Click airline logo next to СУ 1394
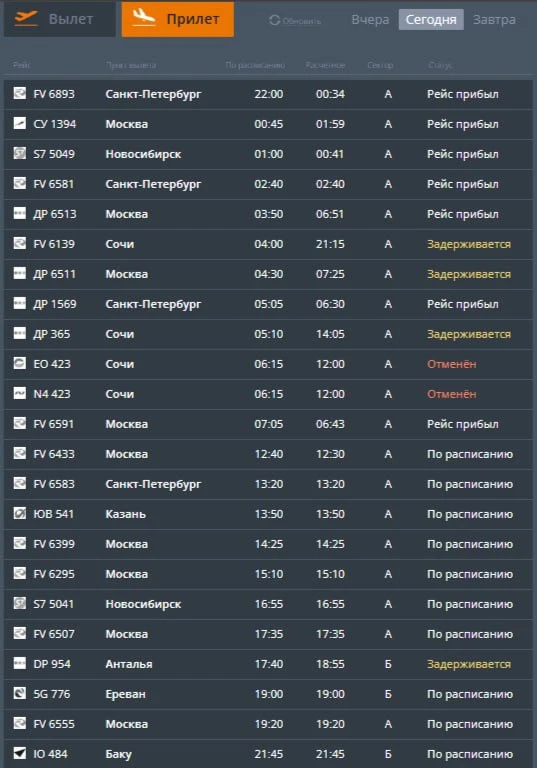 point(20,123)
